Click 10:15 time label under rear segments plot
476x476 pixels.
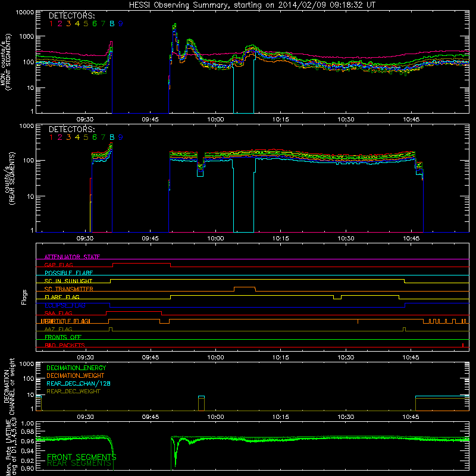pyautogui.click(x=280, y=239)
